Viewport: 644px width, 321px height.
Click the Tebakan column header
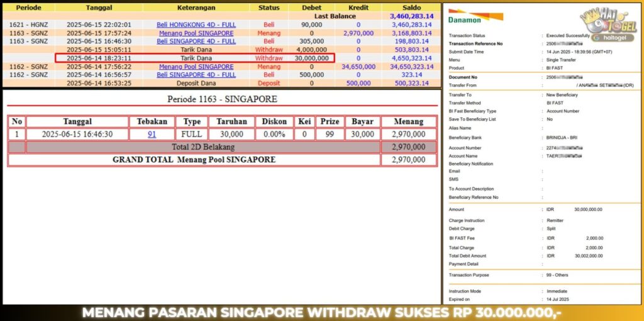pyautogui.click(x=152, y=121)
